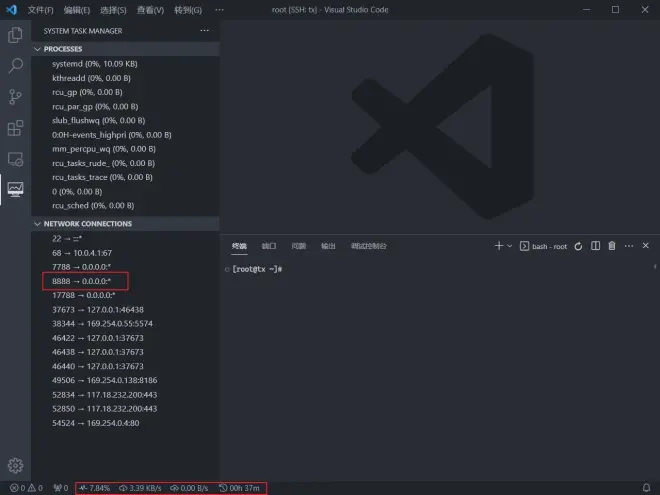Show more menu bar items ellipsis
660x495 pixels.
(x=219, y=10)
